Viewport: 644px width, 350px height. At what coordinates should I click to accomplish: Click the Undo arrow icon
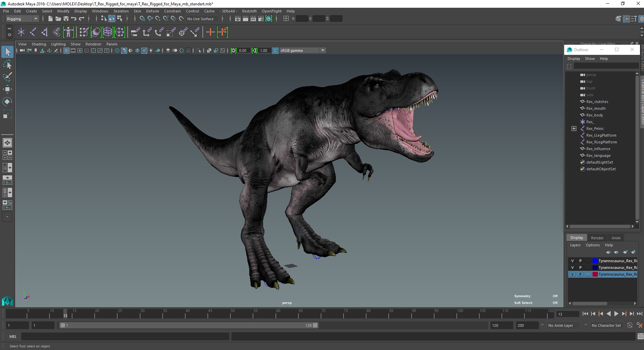(74, 19)
